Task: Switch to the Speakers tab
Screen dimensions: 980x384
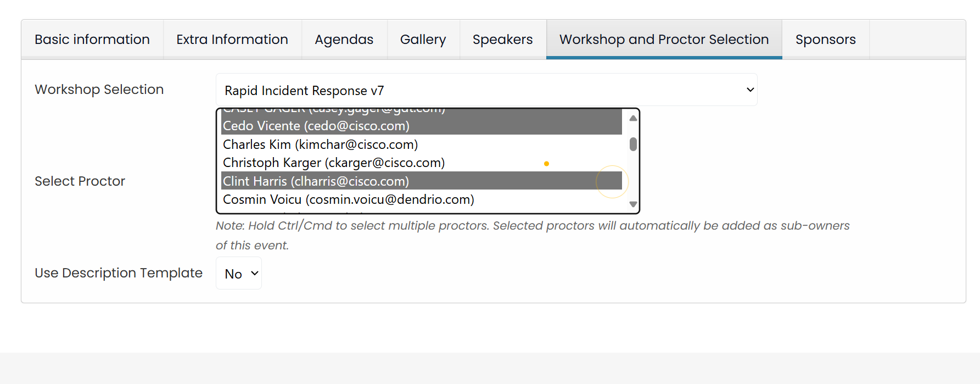Action: pyautogui.click(x=503, y=40)
